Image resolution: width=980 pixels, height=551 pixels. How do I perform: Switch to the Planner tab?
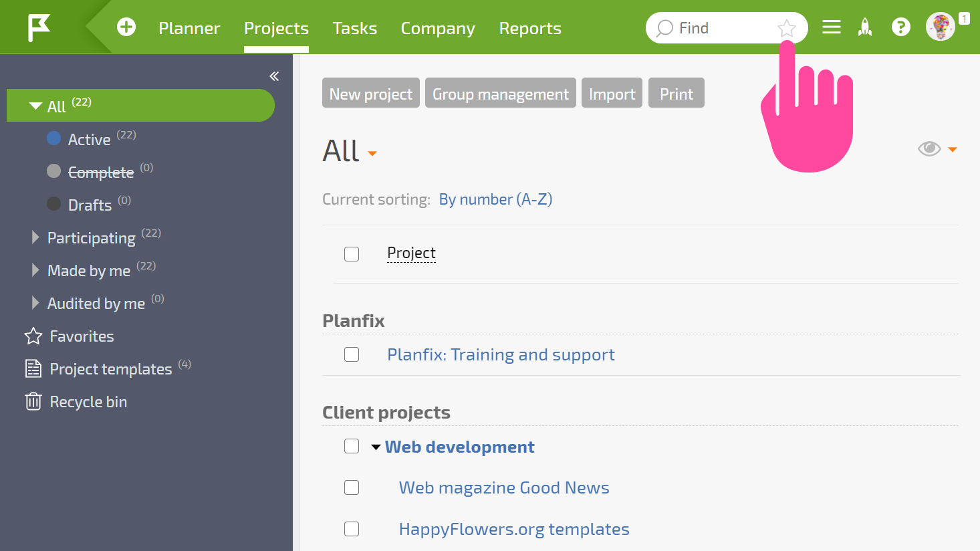click(189, 28)
